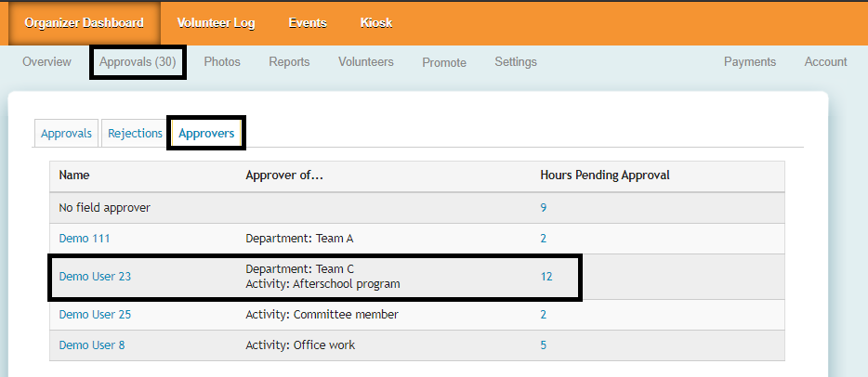Image resolution: width=868 pixels, height=377 pixels.
Task: Open the Account page
Action: tap(826, 62)
